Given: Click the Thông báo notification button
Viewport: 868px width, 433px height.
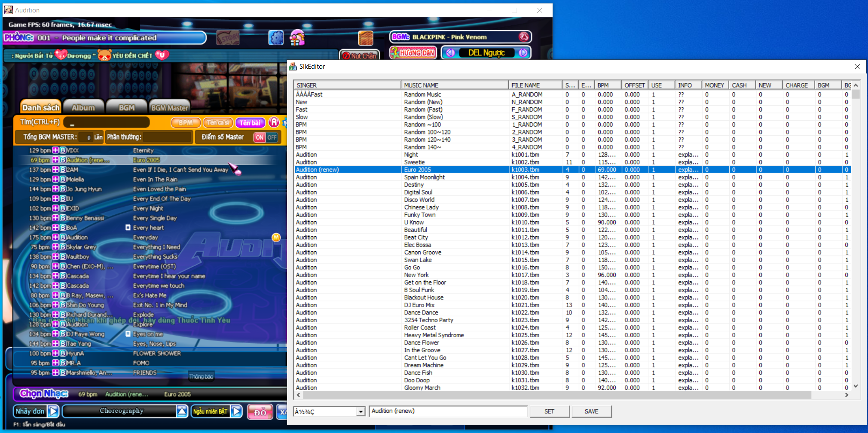Looking at the screenshot, I should pyautogui.click(x=201, y=376).
